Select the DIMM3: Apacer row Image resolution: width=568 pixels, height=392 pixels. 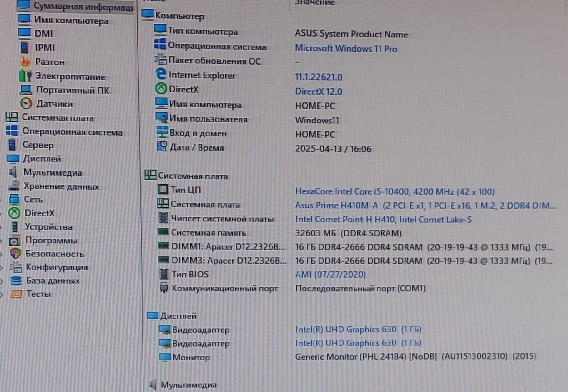222,260
